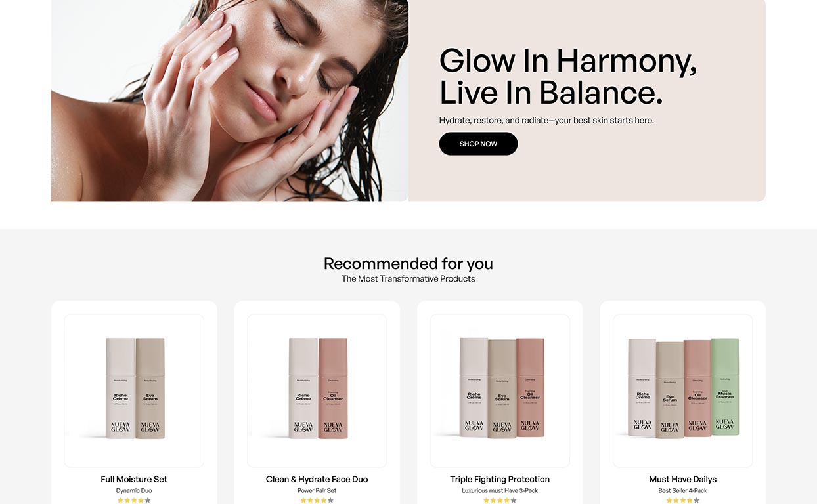This screenshot has height=504, width=817.
Task: Click the Glow In Harmony headline
Action: pos(568,76)
